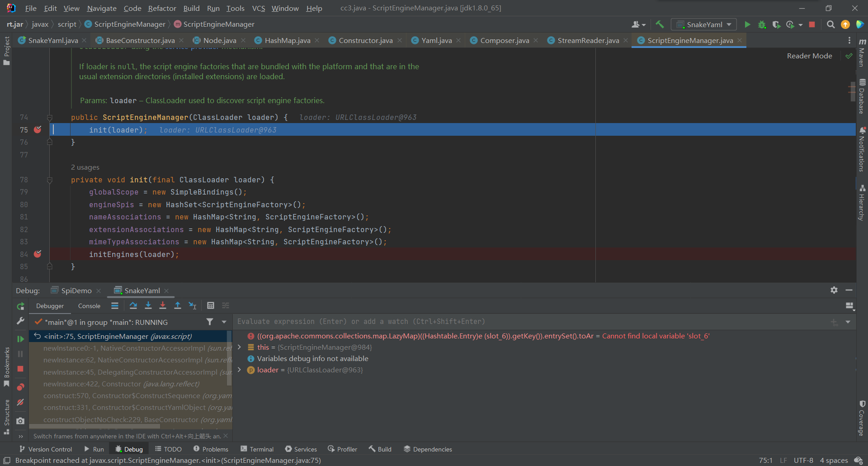Click the rt.jar breadcrumb

(x=15, y=24)
